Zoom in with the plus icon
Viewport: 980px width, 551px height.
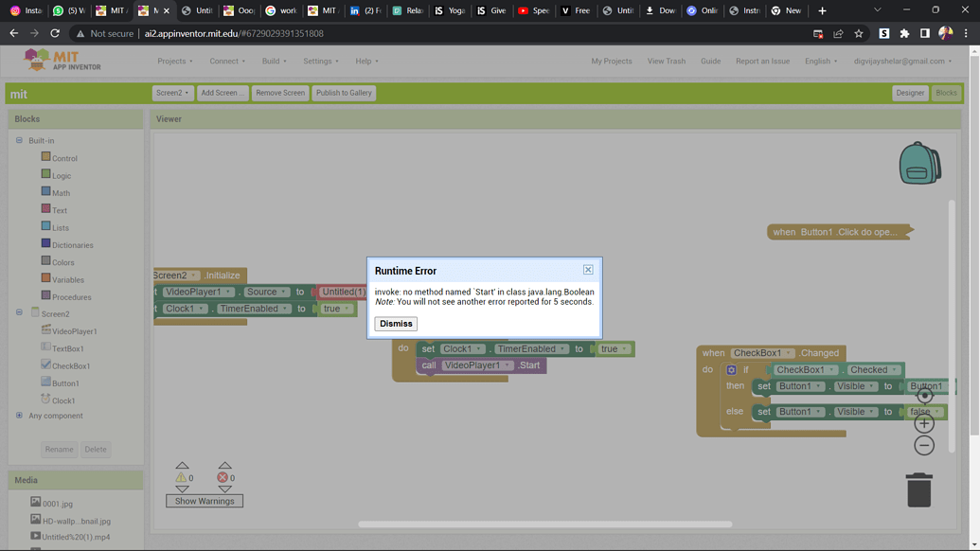pos(924,423)
